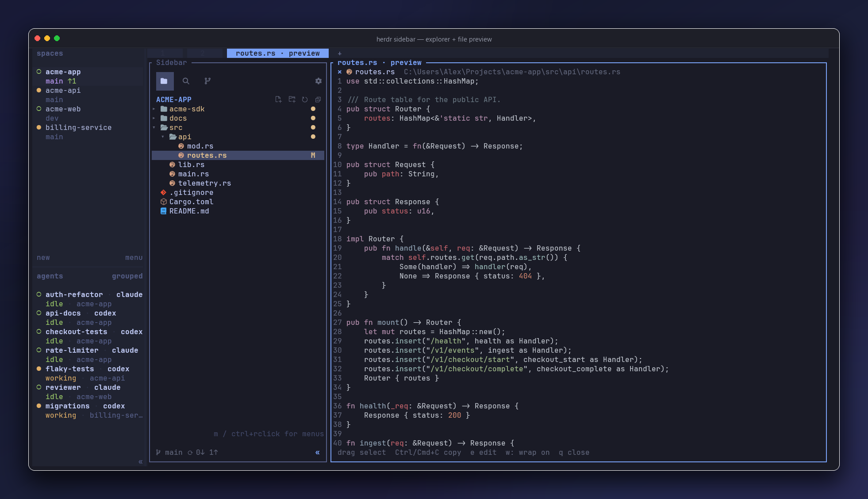The height and width of the screenshot is (499, 868).
Task: Click the migrations agent status dot
Action: pyautogui.click(x=39, y=406)
